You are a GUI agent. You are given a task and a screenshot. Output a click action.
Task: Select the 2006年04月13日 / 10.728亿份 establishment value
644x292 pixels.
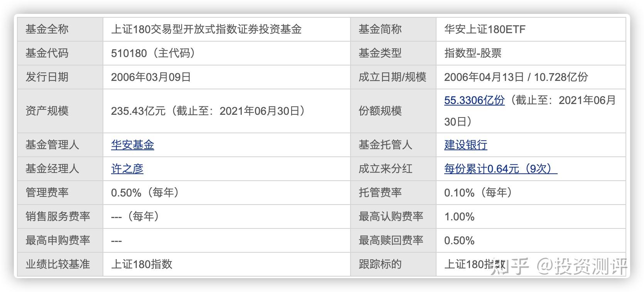[x=516, y=77]
